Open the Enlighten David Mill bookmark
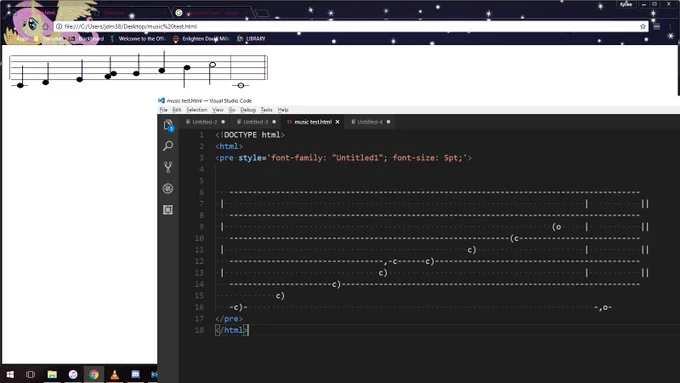Viewport: 680px width, 383px height. pyautogui.click(x=201, y=39)
